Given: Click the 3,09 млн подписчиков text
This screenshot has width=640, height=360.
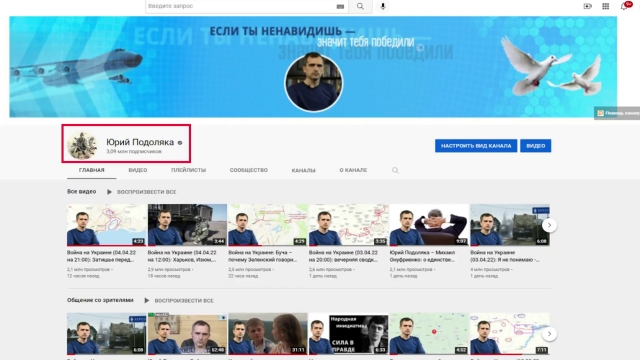Looking at the screenshot, I should click(x=134, y=151).
